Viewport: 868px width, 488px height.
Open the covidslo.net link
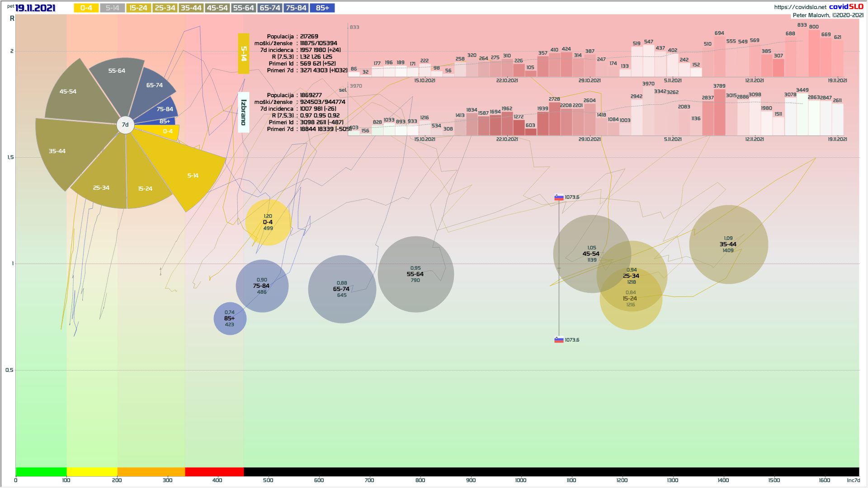[800, 7]
